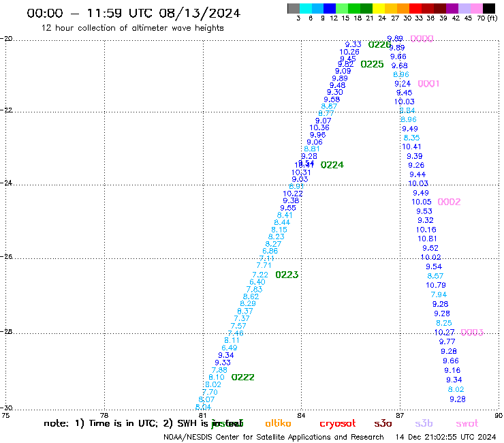The height and width of the screenshot is (443, 504).
Task: Click the light-blue value 6.86
Action: click(x=270, y=251)
